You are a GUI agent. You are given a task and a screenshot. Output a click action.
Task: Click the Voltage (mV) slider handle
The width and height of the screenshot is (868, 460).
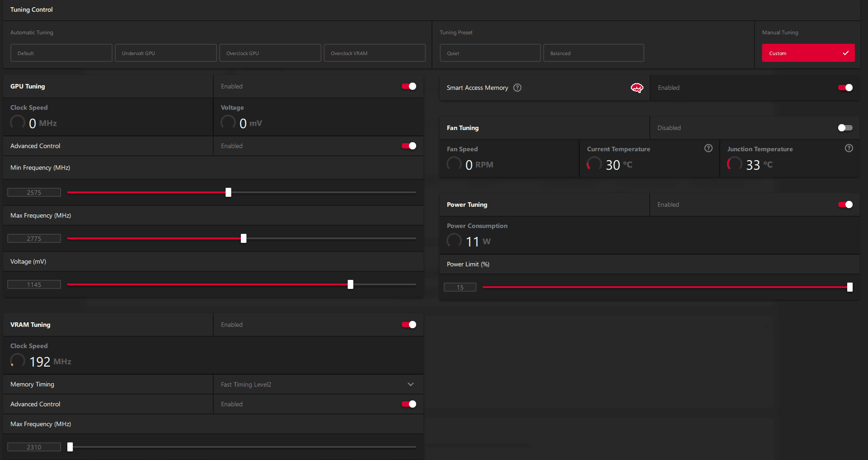350,284
